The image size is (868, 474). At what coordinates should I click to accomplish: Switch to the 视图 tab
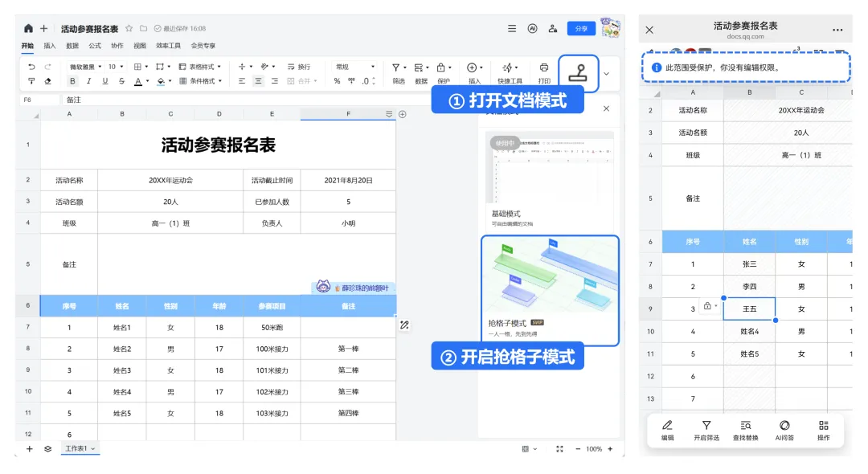point(140,46)
